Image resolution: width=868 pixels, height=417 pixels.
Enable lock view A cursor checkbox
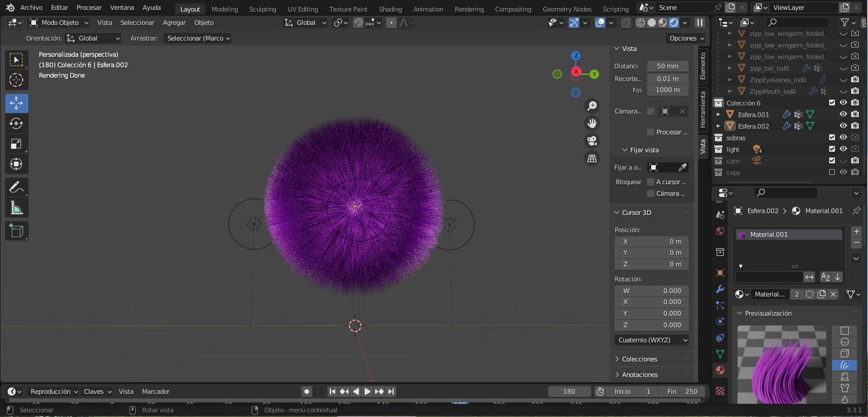pos(651,182)
